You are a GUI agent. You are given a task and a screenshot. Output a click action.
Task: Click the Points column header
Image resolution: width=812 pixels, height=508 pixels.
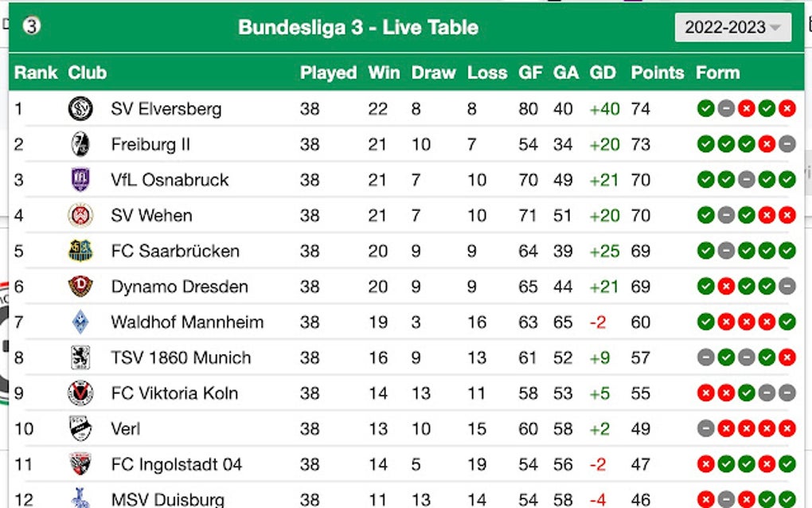coord(658,72)
